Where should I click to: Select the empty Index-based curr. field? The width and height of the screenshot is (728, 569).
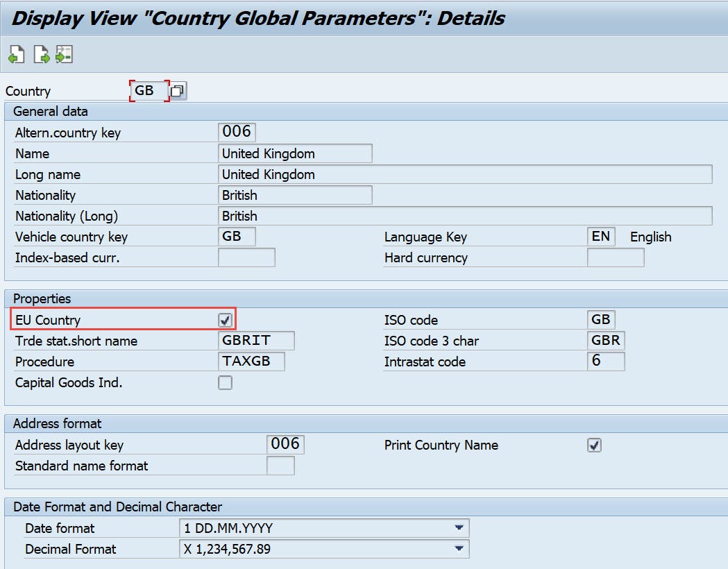coord(246,257)
